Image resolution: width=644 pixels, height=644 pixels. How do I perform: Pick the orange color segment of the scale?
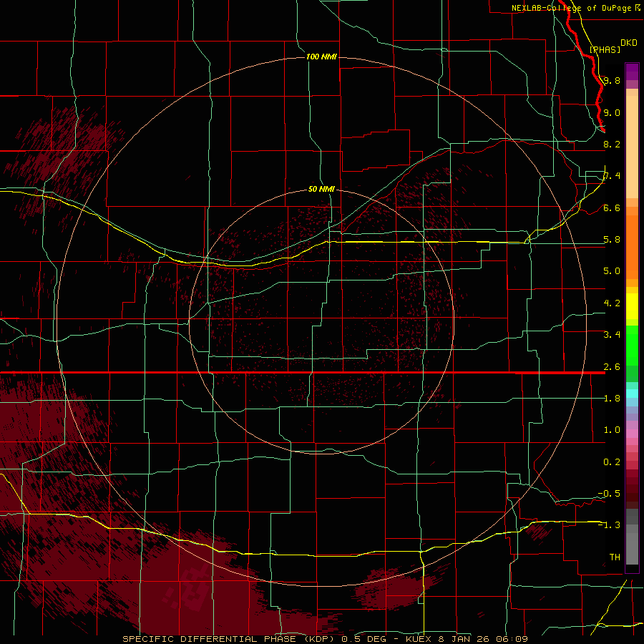click(632, 246)
